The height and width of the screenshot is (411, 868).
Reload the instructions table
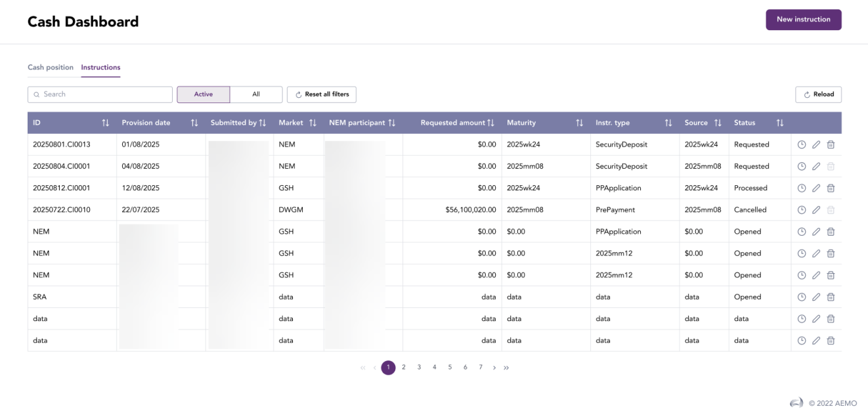pyautogui.click(x=818, y=95)
